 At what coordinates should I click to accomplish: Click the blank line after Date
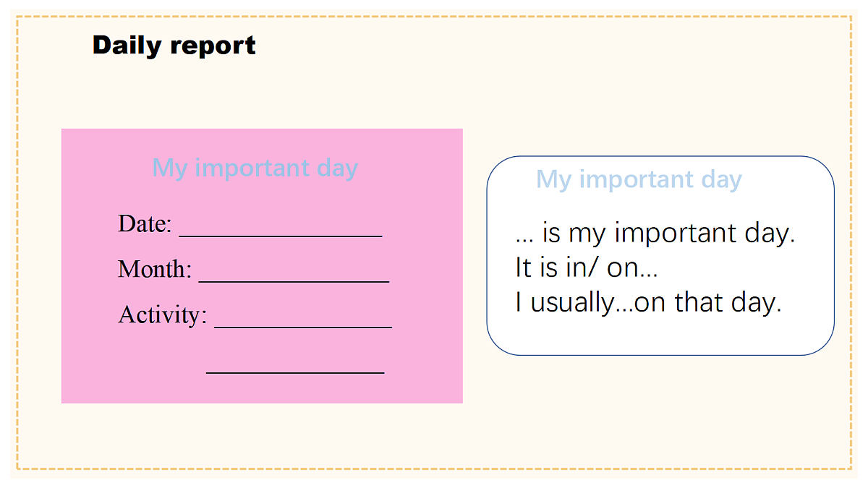pos(281,235)
